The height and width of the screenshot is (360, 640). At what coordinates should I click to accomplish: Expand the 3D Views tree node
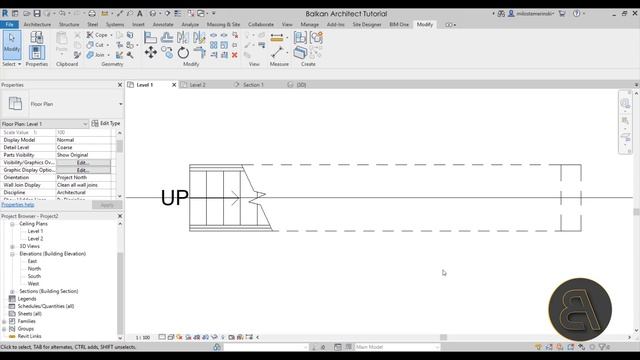12,247
